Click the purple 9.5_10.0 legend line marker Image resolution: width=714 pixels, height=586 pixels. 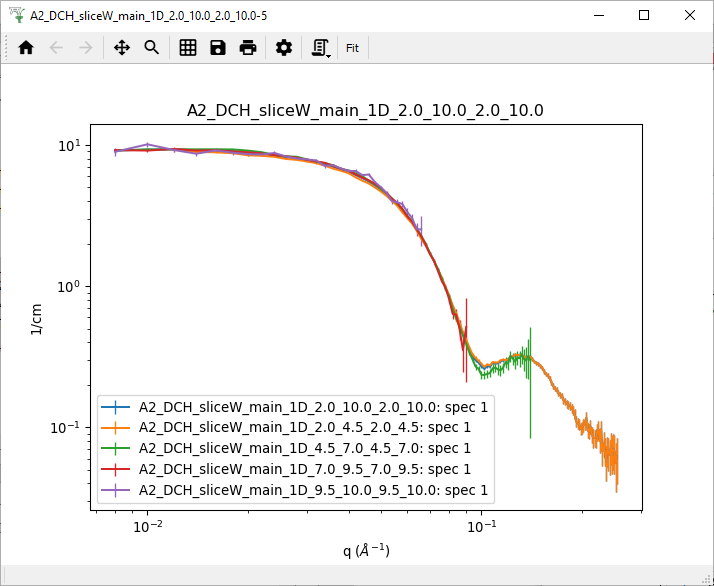[118, 489]
